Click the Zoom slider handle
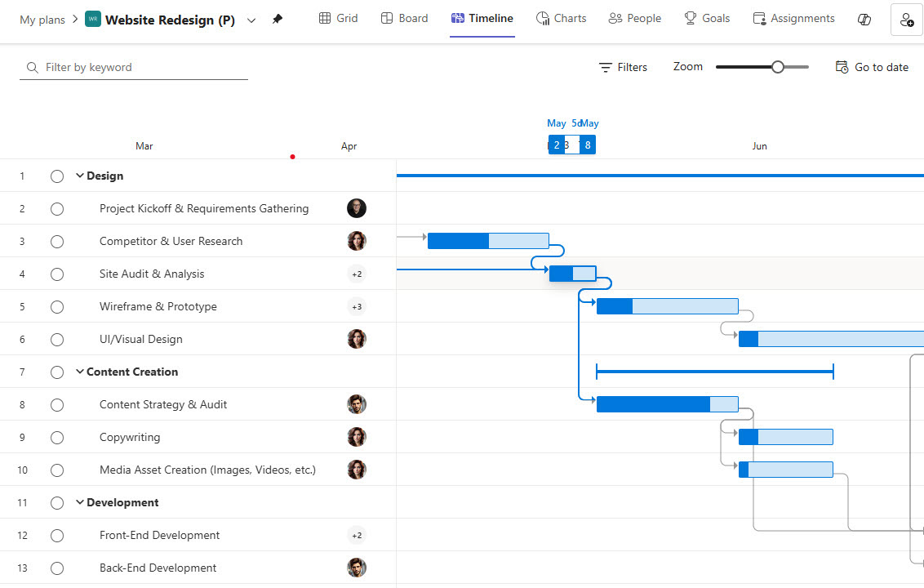The image size is (924, 588). tap(778, 67)
